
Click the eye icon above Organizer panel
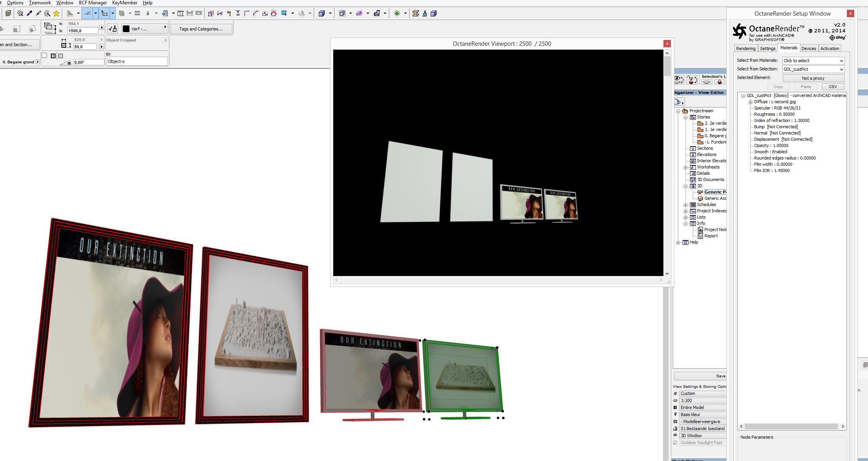pyautogui.click(x=679, y=80)
